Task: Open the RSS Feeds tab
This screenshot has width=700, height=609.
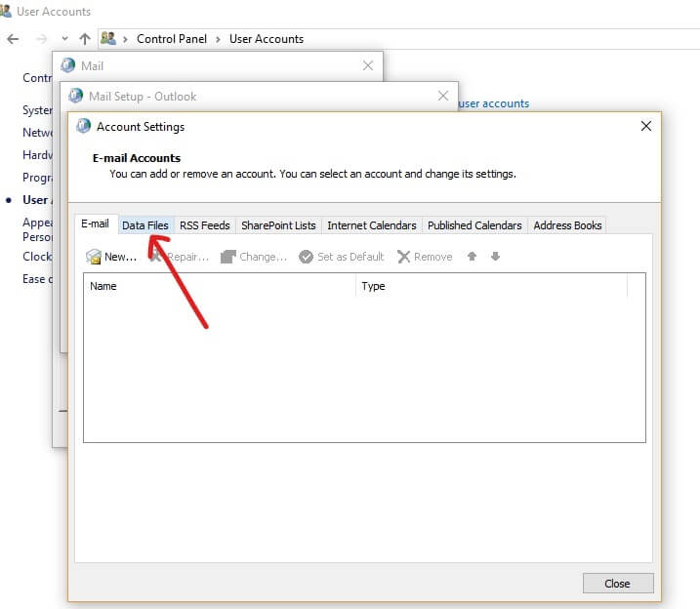Action: coord(204,225)
